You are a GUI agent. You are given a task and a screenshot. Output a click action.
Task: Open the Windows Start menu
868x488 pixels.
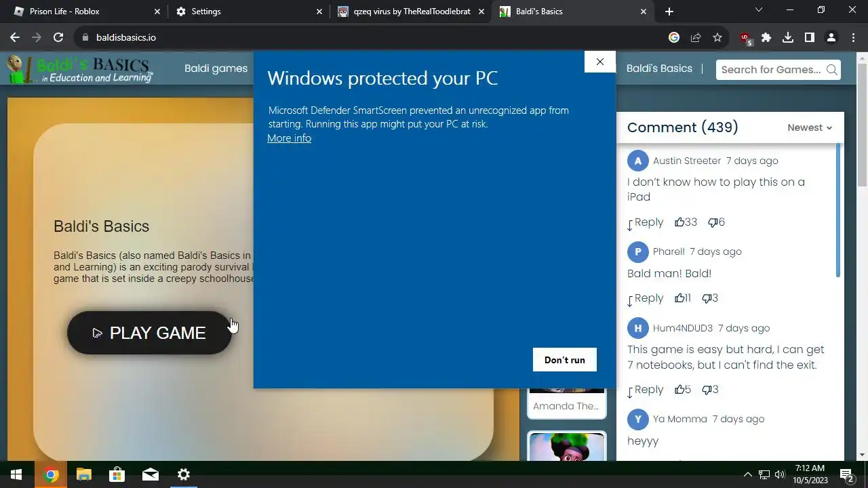[16, 474]
